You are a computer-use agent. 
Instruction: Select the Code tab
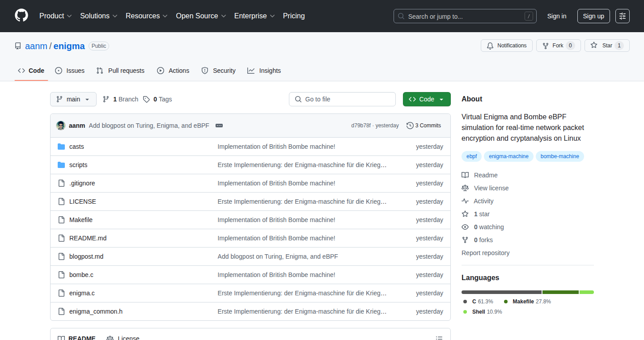31,71
